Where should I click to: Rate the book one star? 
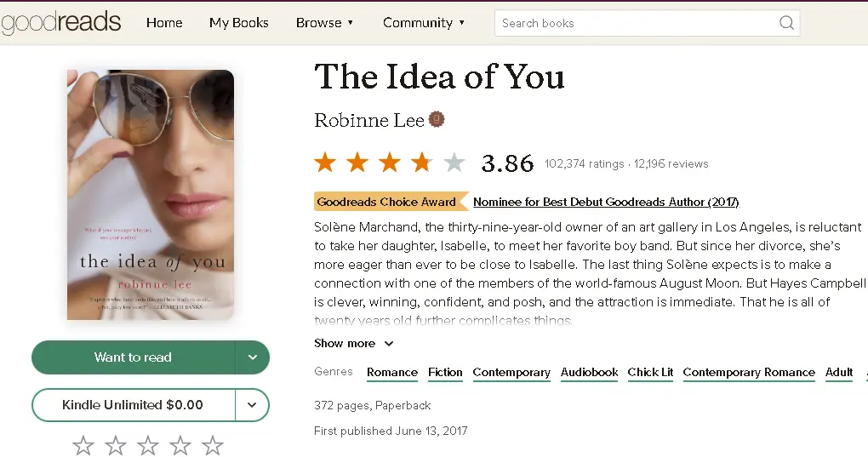pyautogui.click(x=83, y=445)
